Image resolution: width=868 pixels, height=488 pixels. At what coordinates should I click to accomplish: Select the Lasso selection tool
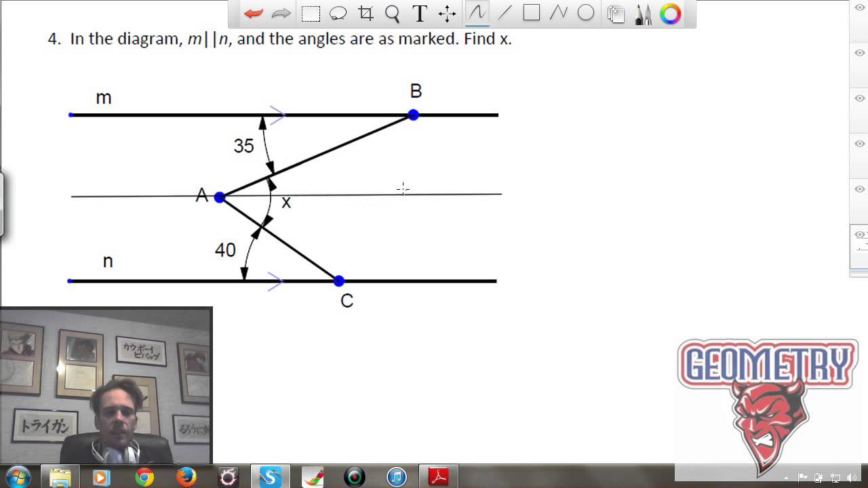click(x=338, y=14)
